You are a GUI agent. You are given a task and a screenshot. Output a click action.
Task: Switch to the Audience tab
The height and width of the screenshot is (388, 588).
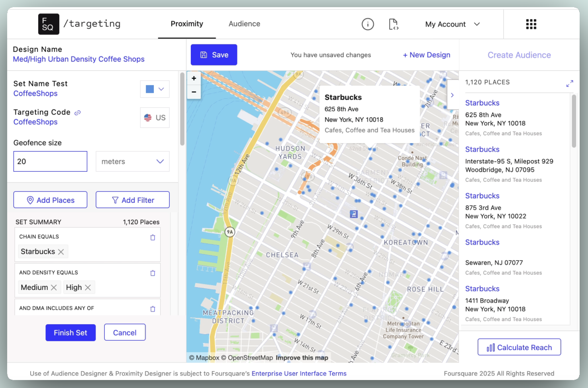244,24
